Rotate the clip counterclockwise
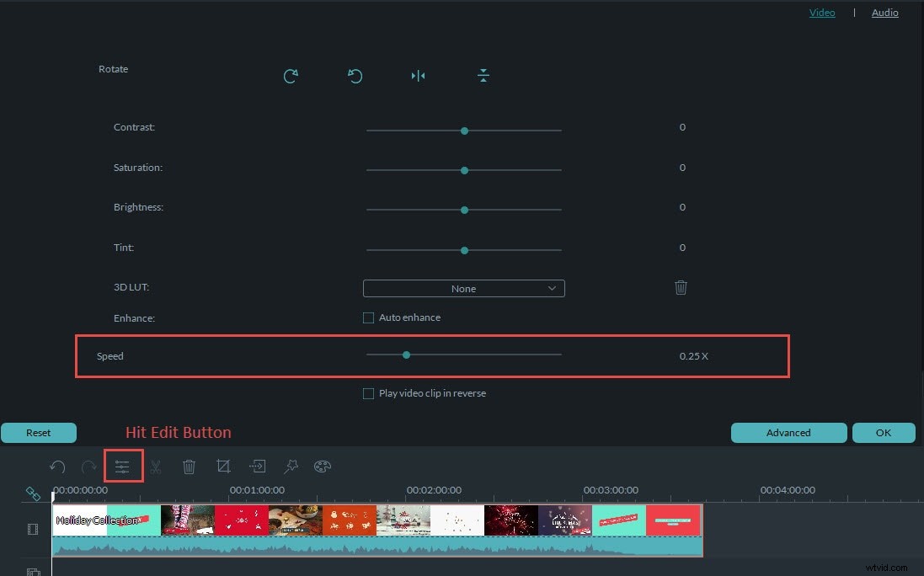This screenshot has height=576, width=924. [x=355, y=76]
